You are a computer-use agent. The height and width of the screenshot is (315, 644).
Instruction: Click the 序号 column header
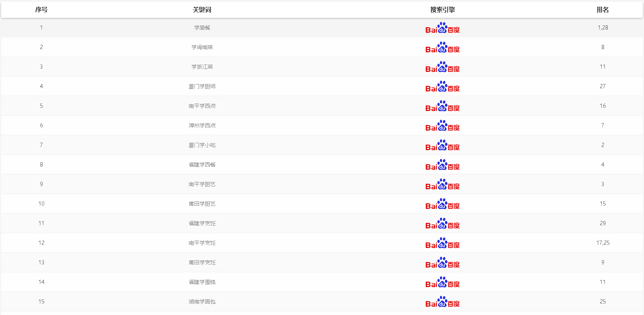coord(41,10)
